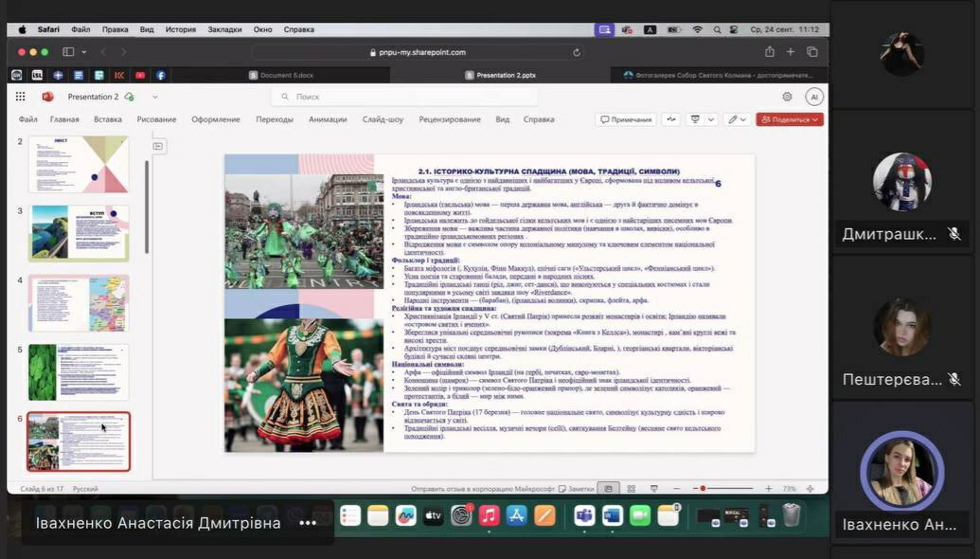Click the zoom in plus icon
Viewport: 980px width, 559px height.
pos(766,489)
